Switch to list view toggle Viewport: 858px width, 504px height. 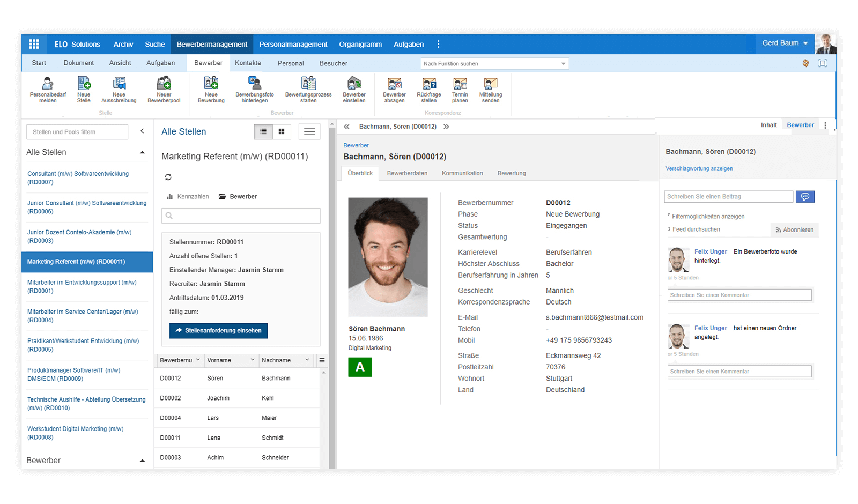(x=263, y=132)
